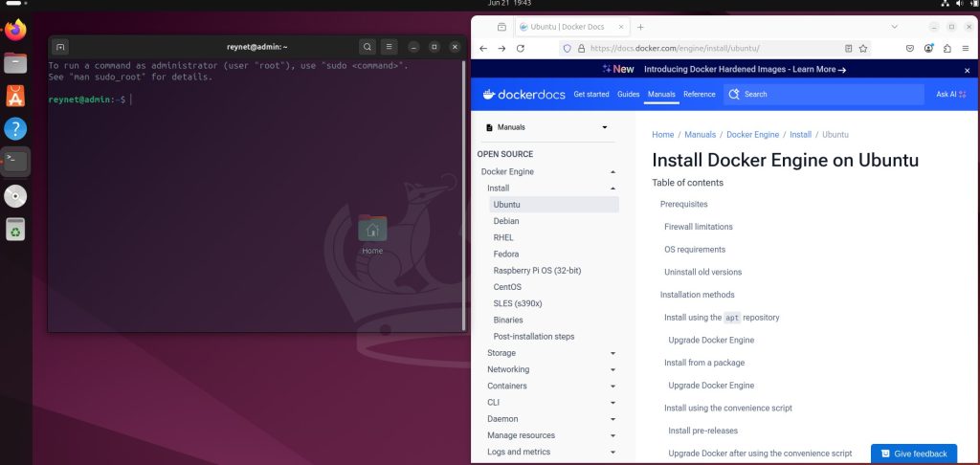Open the Get started navigation tab
Viewport: 980px width, 465px height.
tap(591, 95)
